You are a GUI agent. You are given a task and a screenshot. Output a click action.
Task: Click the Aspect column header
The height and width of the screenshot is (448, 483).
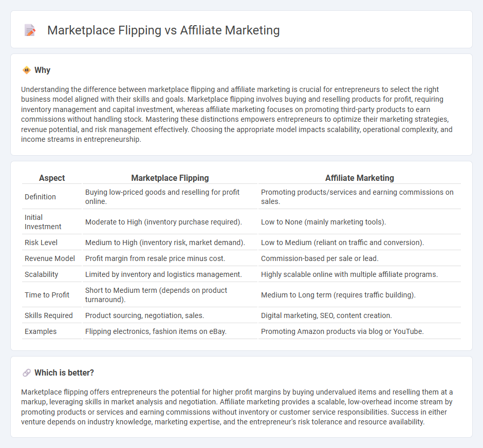52,178
